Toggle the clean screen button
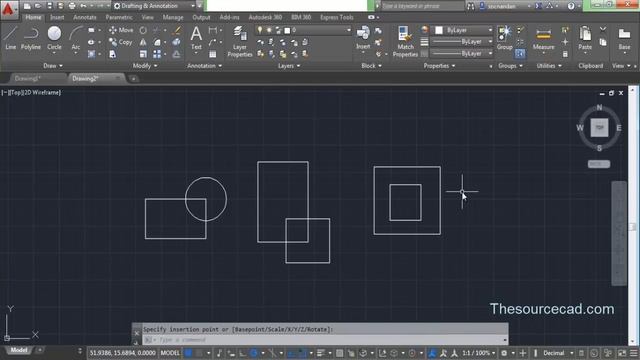The image size is (640, 360). [622, 353]
